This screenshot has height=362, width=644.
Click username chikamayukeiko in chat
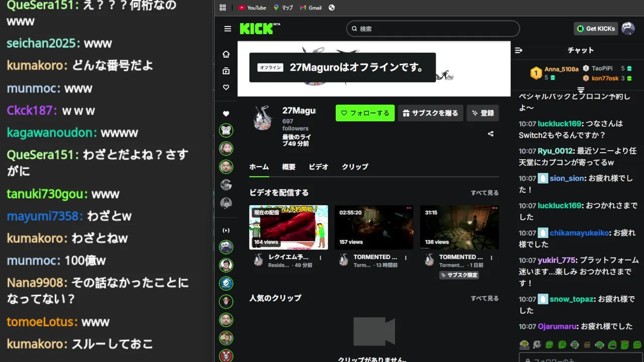pos(580,233)
